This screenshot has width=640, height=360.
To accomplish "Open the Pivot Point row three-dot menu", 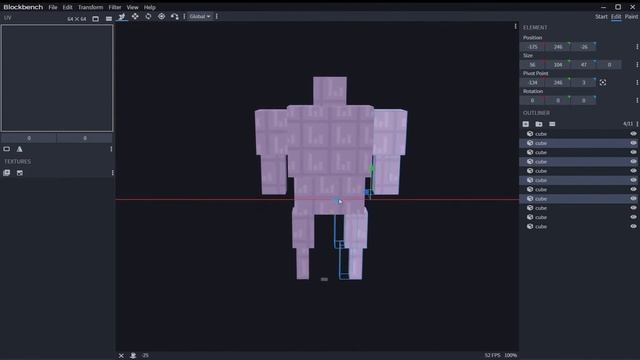I will tap(637, 82).
